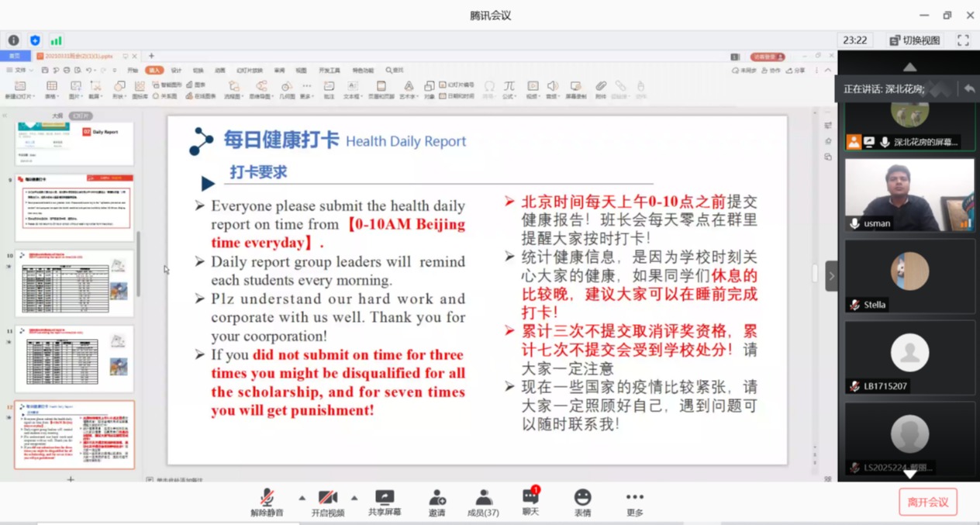This screenshot has width=980, height=525.
Task: Click 切换视图 to switch view layout
Action: [915, 40]
